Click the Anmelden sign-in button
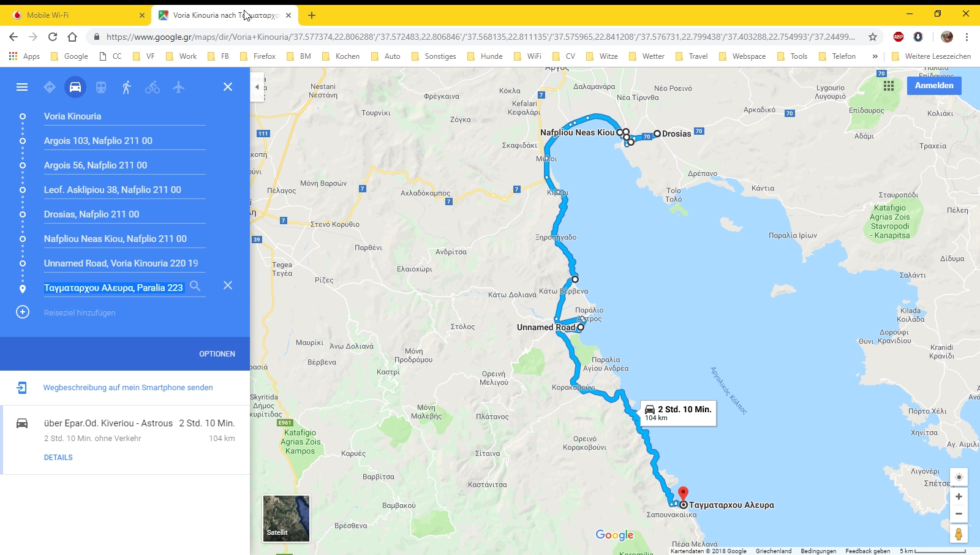Image resolution: width=980 pixels, height=555 pixels. point(934,86)
